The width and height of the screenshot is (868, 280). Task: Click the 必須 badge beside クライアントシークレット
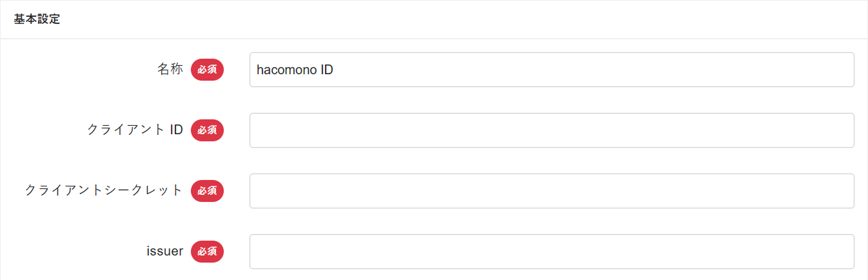click(207, 191)
